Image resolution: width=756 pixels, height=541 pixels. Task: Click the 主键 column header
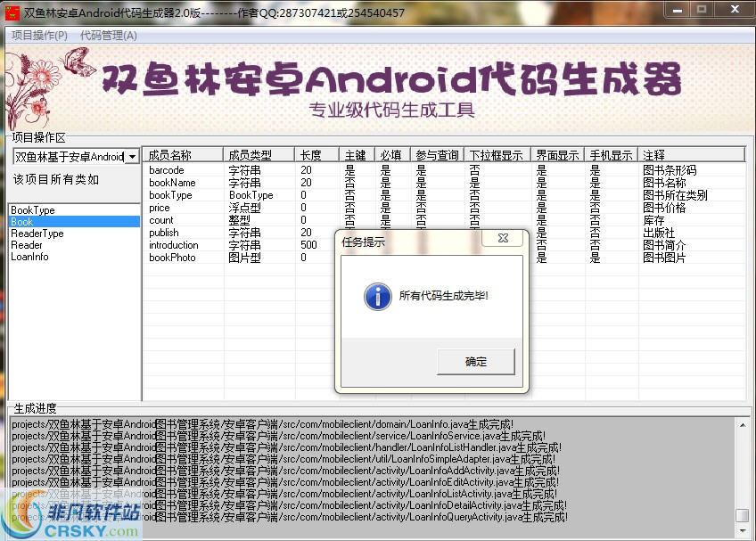(x=357, y=155)
